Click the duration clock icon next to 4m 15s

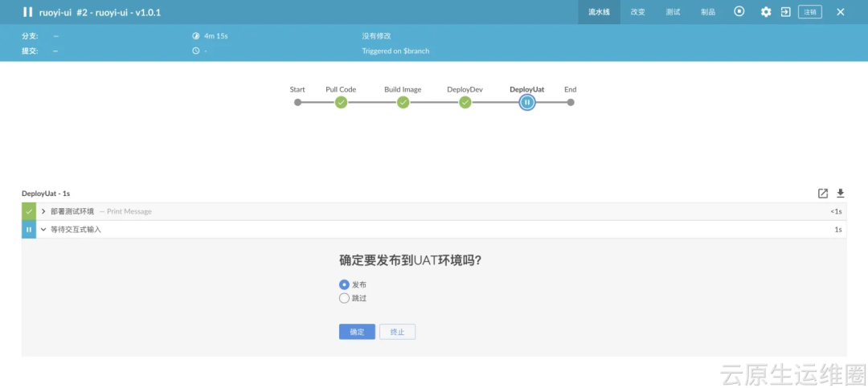point(195,36)
